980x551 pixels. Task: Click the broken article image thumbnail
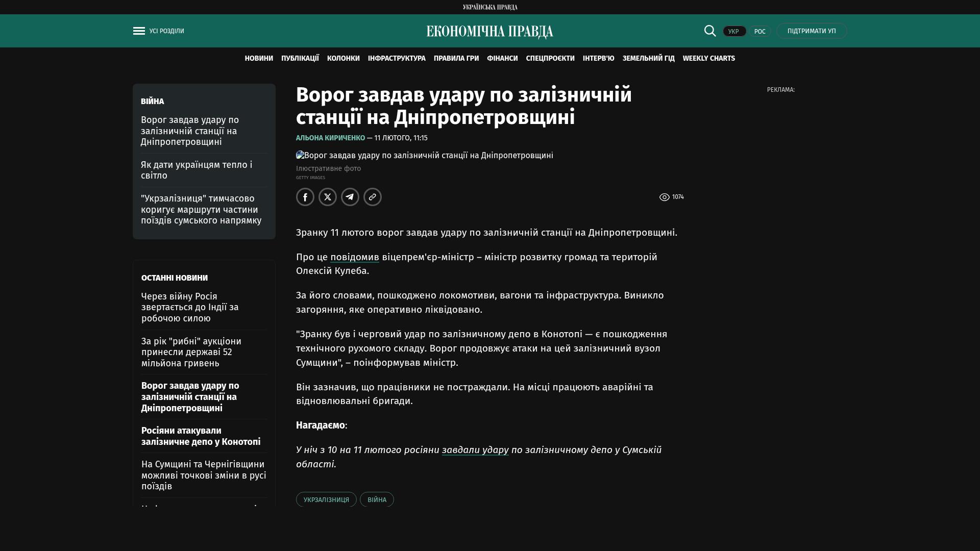click(300, 155)
